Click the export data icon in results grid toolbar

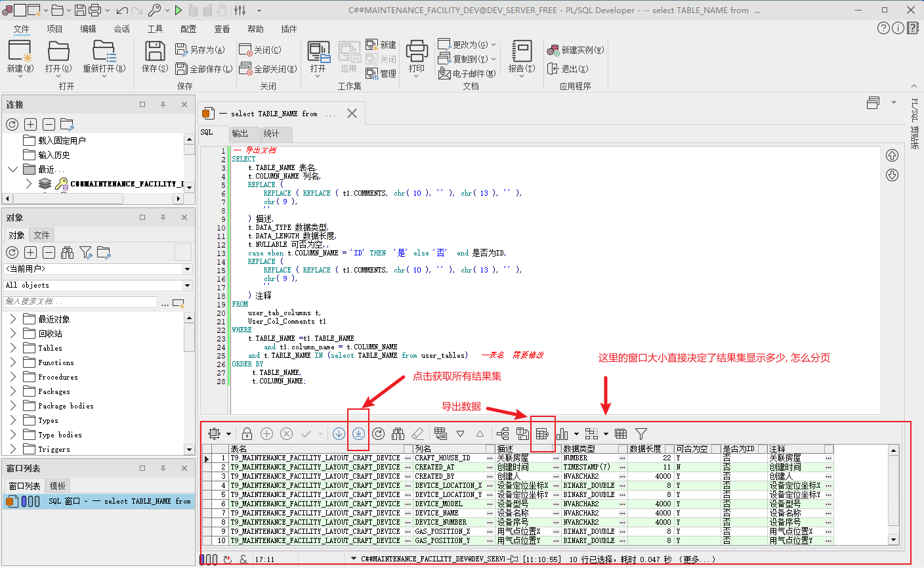click(x=542, y=433)
